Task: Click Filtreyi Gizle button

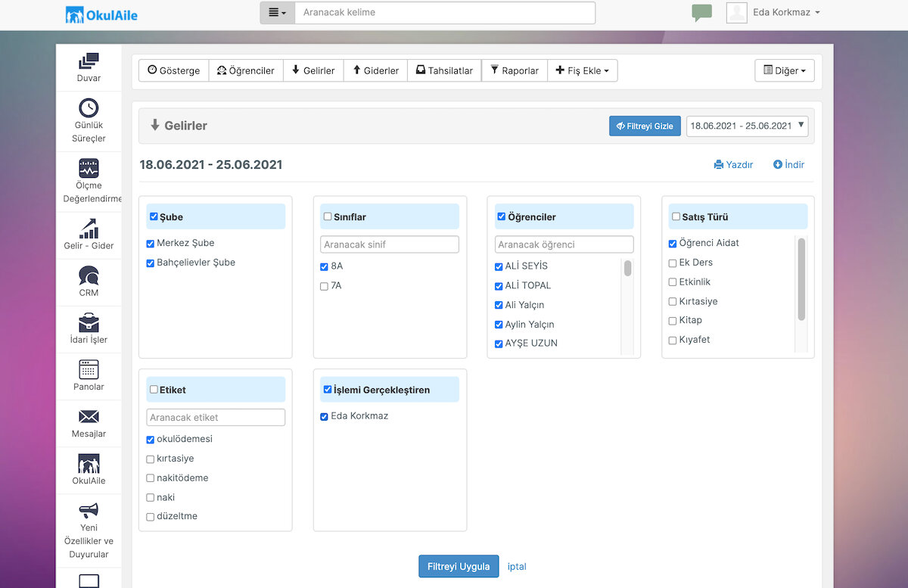Action: click(x=645, y=126)
